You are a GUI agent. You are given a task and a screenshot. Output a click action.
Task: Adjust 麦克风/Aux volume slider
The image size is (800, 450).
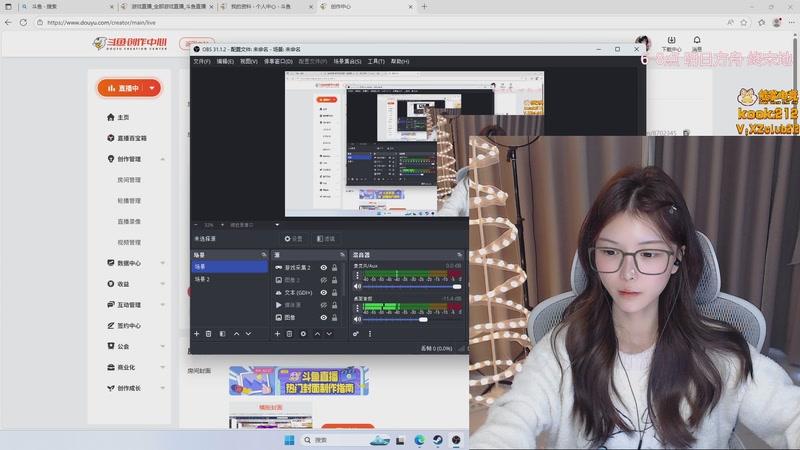click(412, 286)
